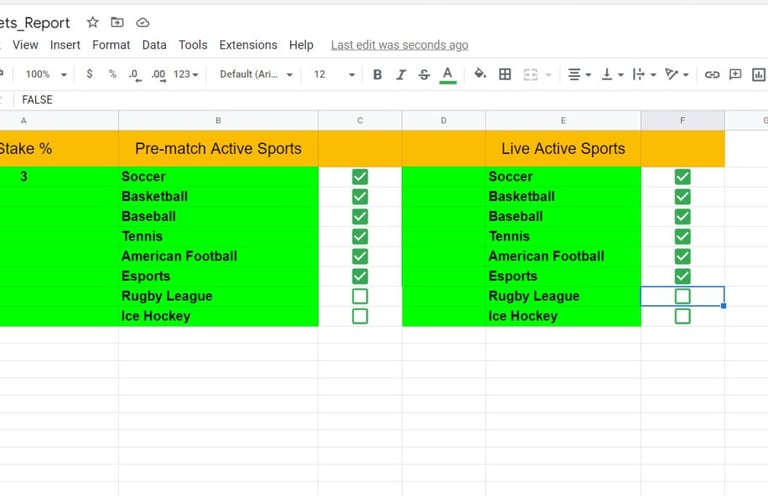Check the live Ice Hockey checkbox
The height and width of the screenshot is (496, 768).
point(682,316)
